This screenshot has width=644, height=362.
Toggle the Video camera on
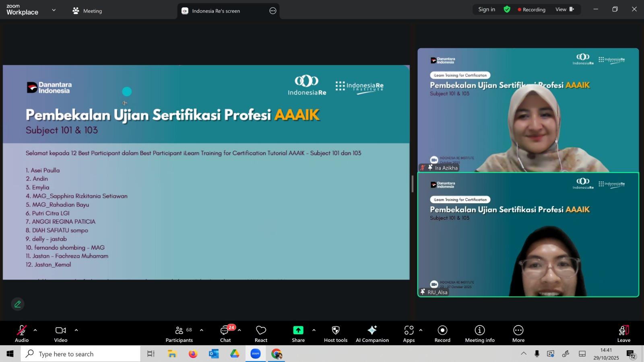coord(61,334)
